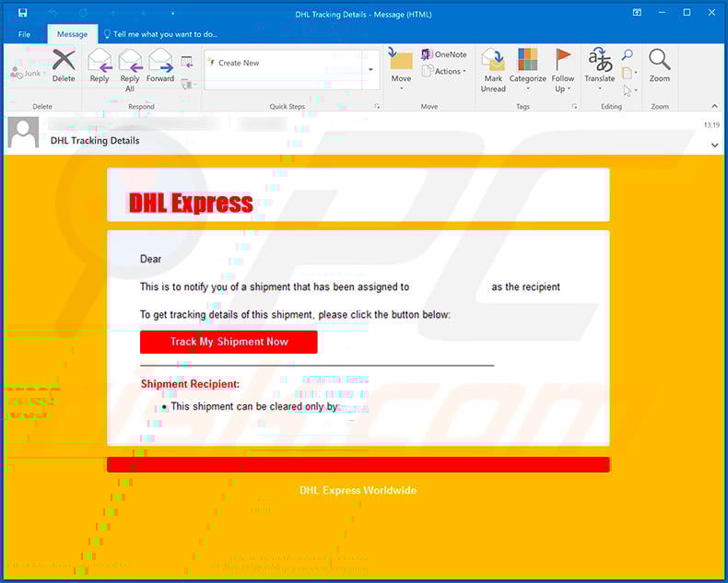728x583 pixels.
Task: Expand the Quick Steps gallery
Action: [x=370, y=70]
